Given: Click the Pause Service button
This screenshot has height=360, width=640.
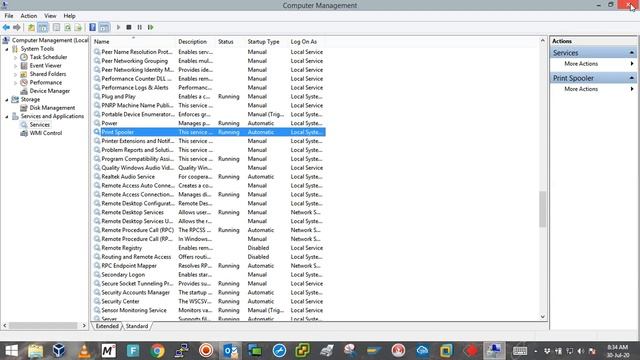Looking at the screenshot, I should pyautogui.click(x=140, y=27).
